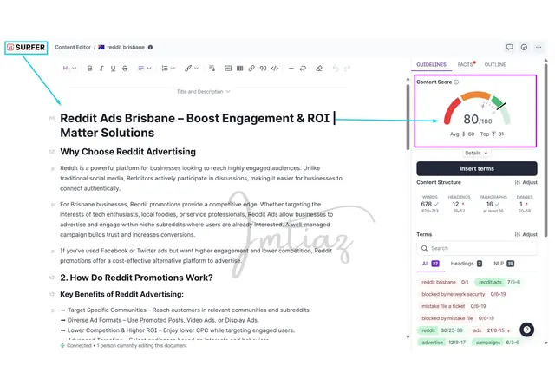Screen dimensions: 555x392
Task: Insert an image
Action: (228, 69)
